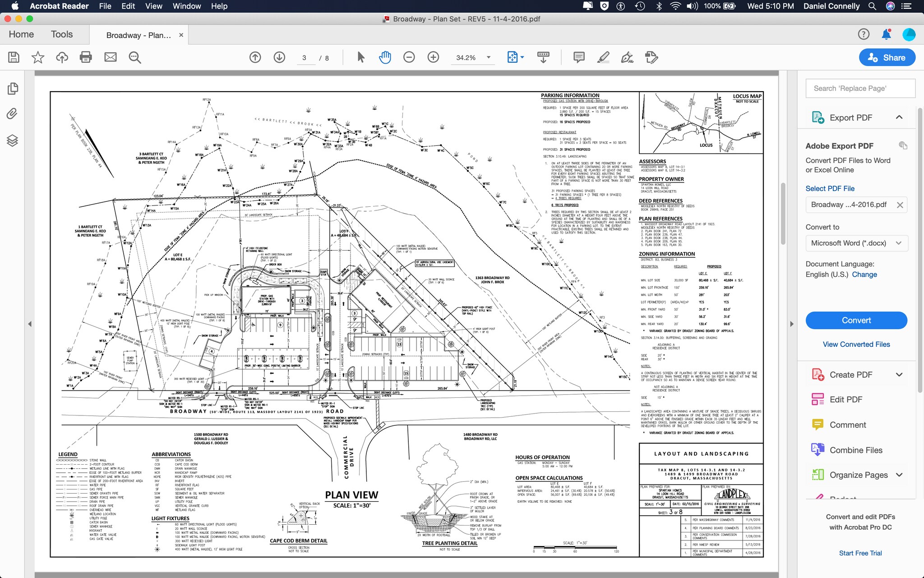Viewport: 924px width, 578px height.
Task: Zoom out with the minus icon
Action: coord(409,57)
